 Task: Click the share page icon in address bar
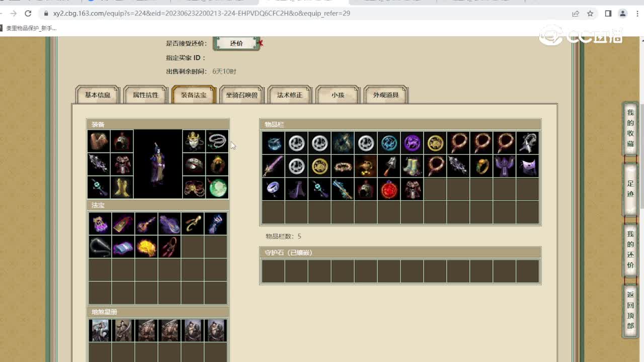[x=576, y=14]
